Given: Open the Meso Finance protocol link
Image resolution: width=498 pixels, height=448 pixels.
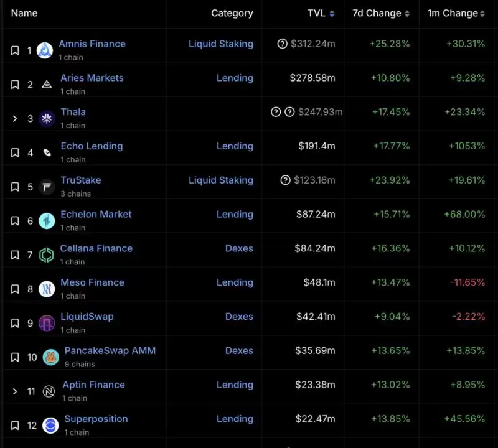Looking at the screenshot, I should coord(92,282).
